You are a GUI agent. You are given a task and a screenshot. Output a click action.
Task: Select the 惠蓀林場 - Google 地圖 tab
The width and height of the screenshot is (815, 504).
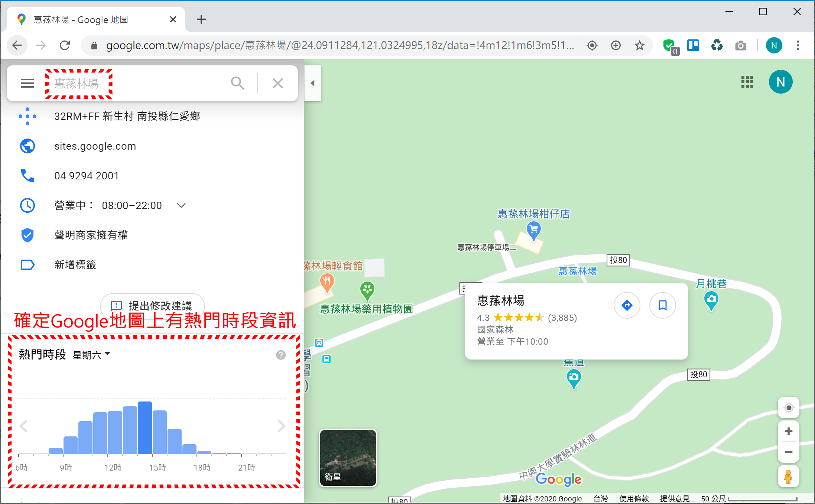tap(96, 19)
